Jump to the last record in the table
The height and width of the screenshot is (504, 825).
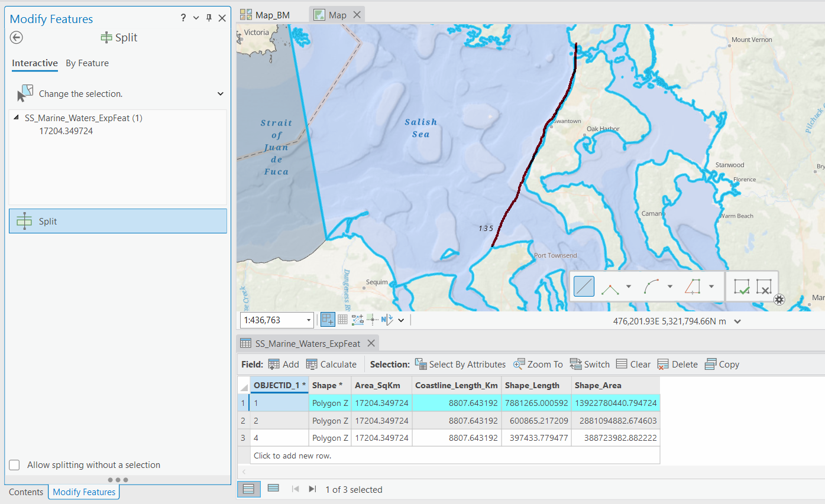[x=312, y=489]
